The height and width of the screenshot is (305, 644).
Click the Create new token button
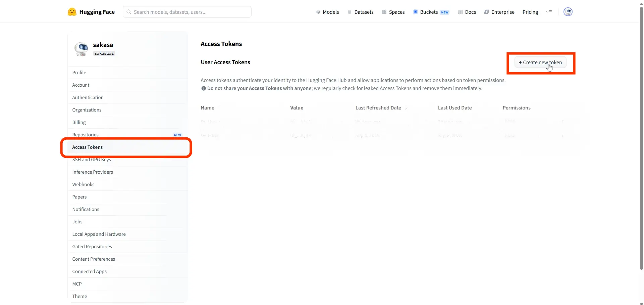(x=540, y=62)
